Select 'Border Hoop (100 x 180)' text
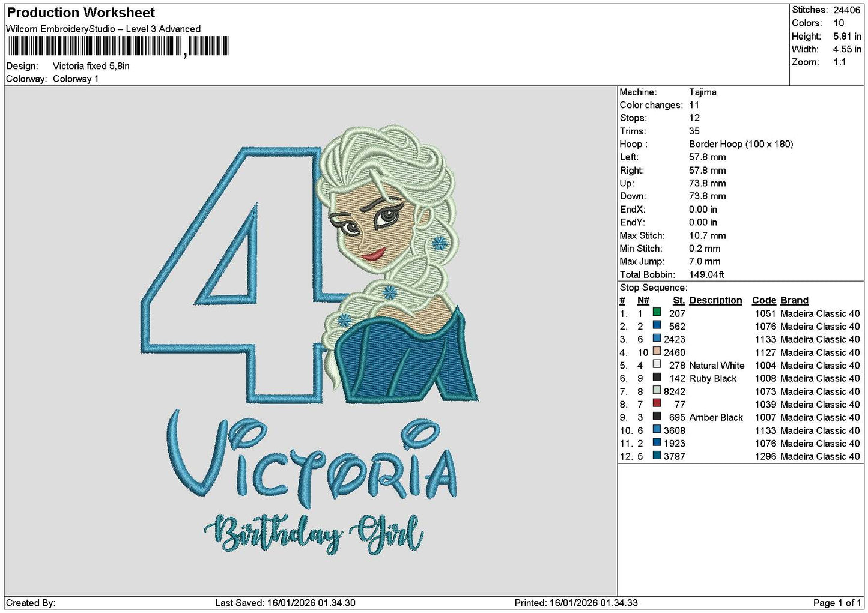Image resolution: width=868 pixels, height=613 pixels. 741,144
